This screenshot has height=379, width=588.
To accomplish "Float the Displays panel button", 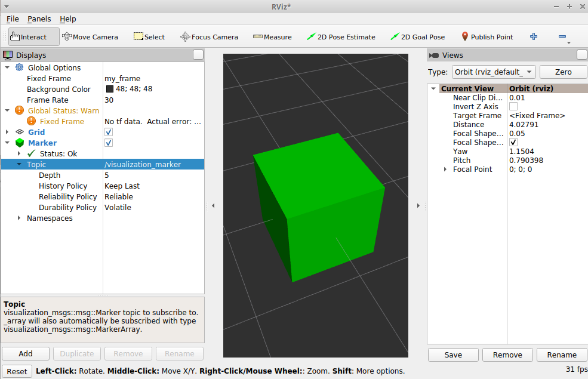I will [x=198, y=55].
